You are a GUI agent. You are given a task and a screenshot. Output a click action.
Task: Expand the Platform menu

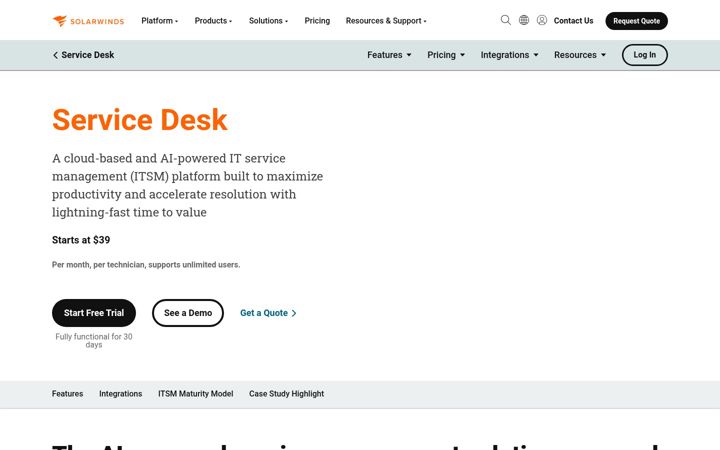click(x=159, y=21)
